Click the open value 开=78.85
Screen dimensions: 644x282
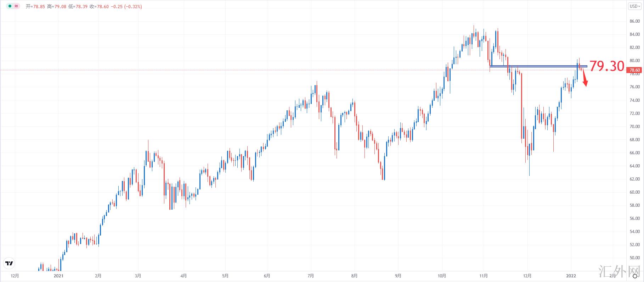35,7
